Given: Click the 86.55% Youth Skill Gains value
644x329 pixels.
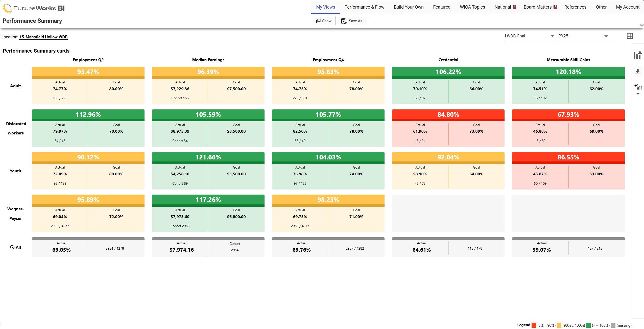Looking at the screenshot, I should click(568, 157).
